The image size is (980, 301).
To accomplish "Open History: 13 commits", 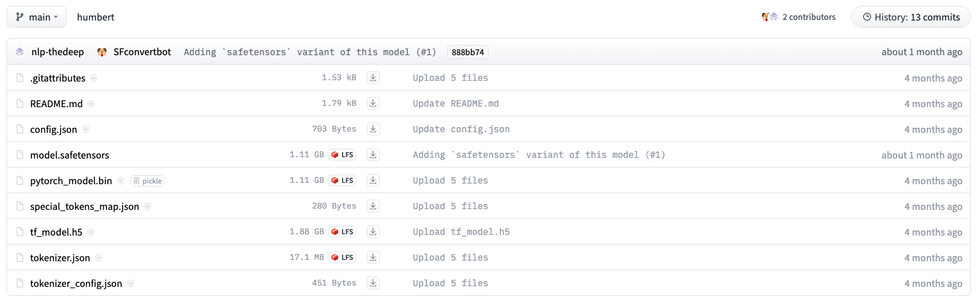I will (x=911, y=17).
